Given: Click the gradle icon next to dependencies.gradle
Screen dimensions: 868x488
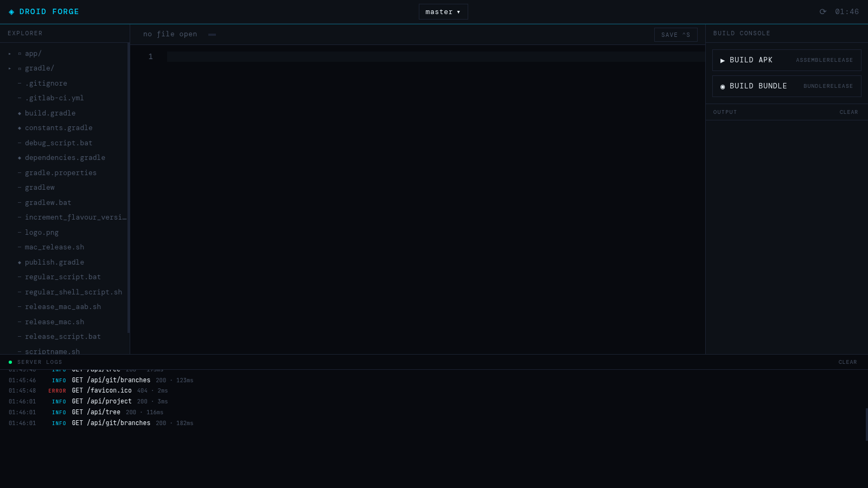Looking at the screenshot, I should (x=20, y=157).
